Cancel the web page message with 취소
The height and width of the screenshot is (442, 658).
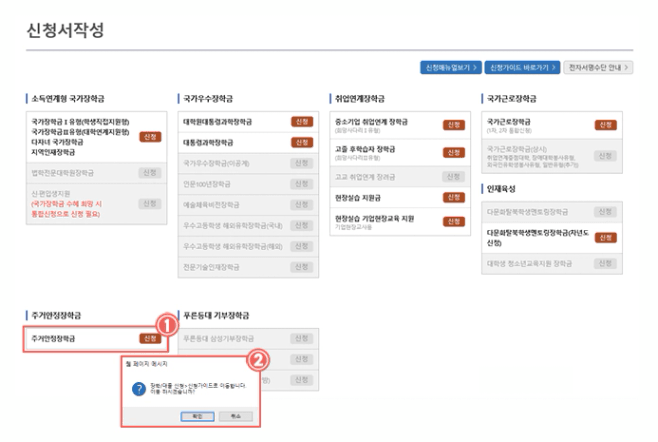(x=236, y=416)
